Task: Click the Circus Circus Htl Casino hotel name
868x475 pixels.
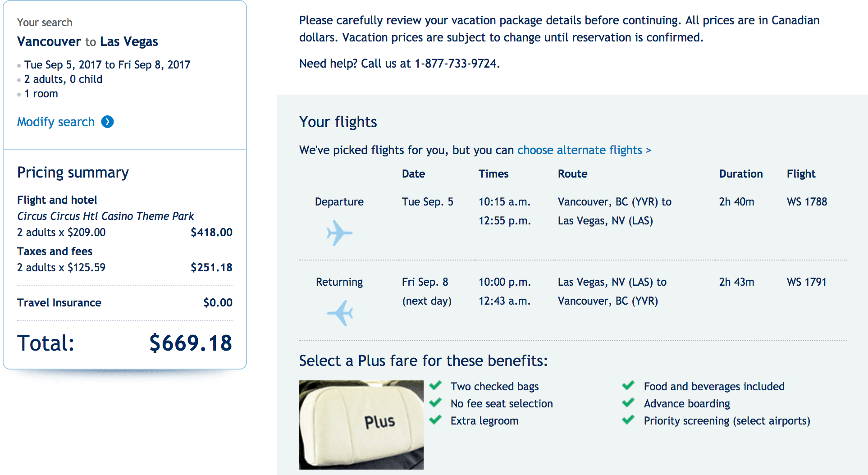Action: pyautogui.click(x=105, y=216)
